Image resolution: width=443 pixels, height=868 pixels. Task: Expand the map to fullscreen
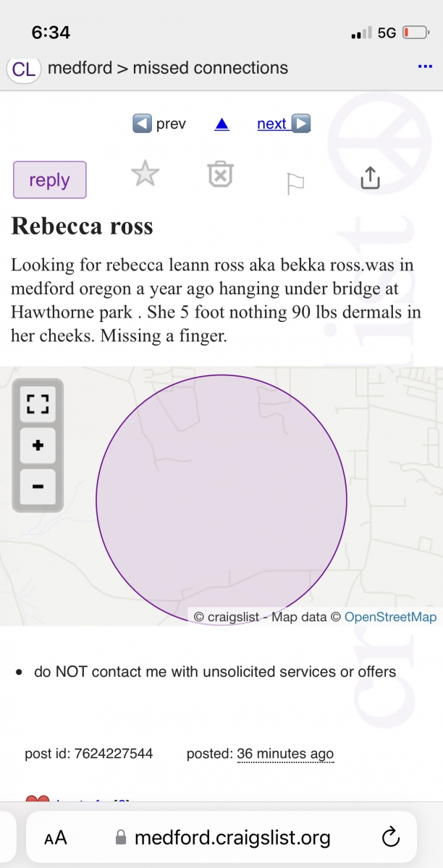38,404
